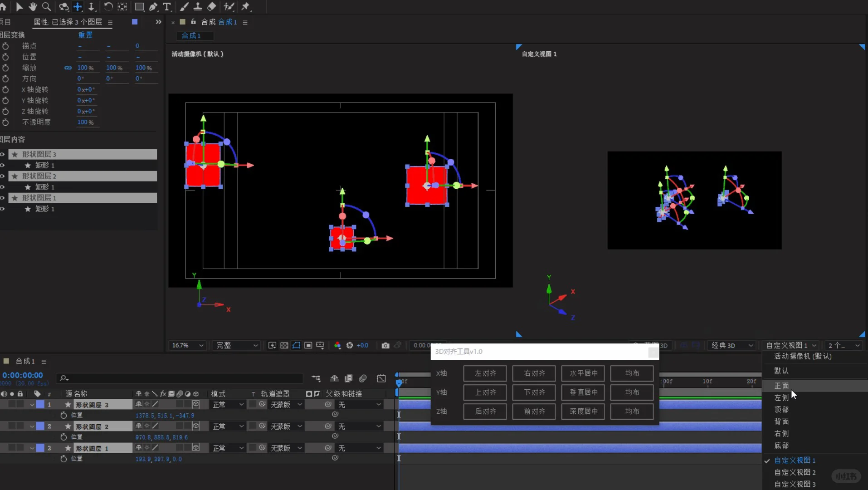Open the 2 个 view layout dropdown
The width and height of the screenshot is (868, 490).
tap(844, 345)
